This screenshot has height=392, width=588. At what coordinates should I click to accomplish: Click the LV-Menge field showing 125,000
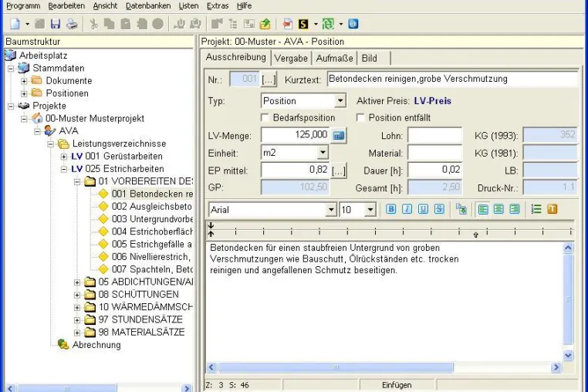click(x=295, y=135)
